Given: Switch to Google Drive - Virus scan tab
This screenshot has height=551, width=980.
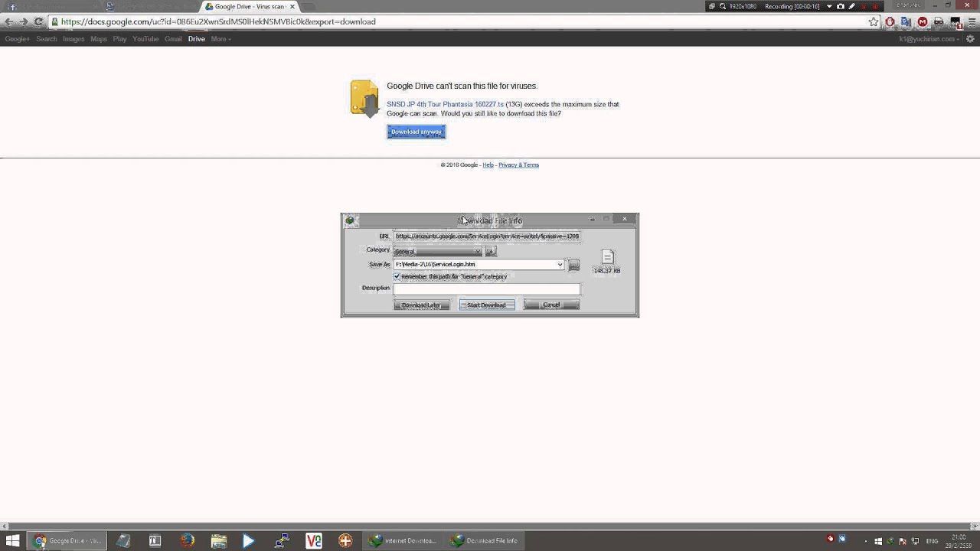Looking at the screenshot, I should [248, 6].
